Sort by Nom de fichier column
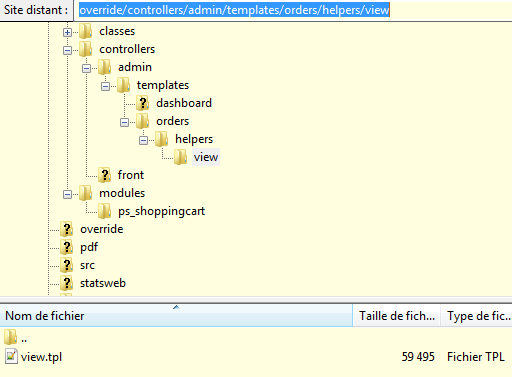This screenshot has height=377, width=512. (176, 316)
